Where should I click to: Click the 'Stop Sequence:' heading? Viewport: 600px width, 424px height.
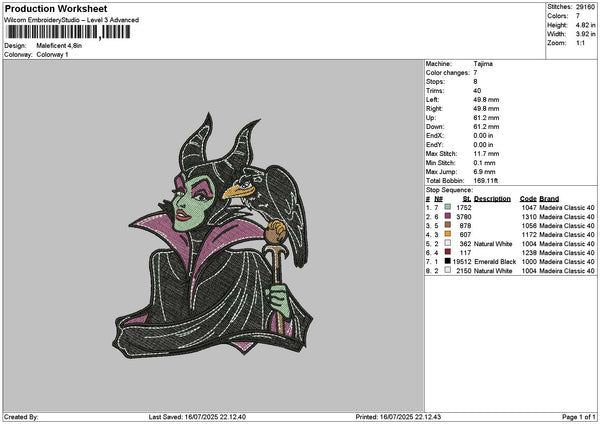(449, 190)
